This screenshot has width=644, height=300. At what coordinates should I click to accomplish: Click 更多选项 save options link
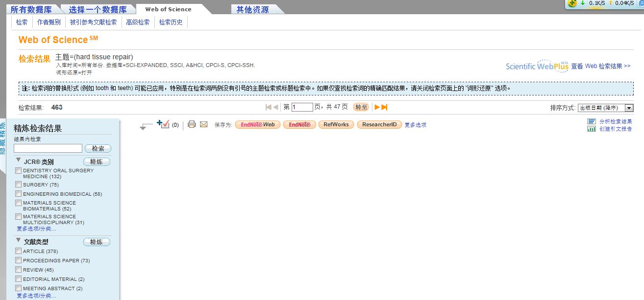coord(415,125)
